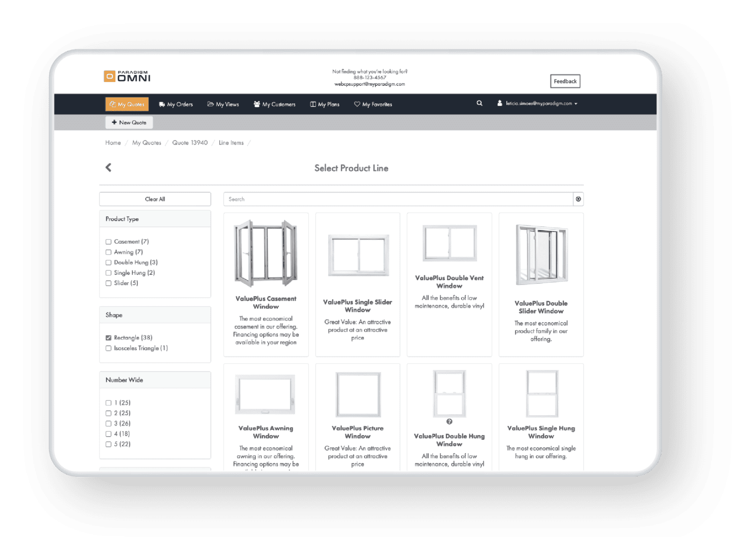Select the ValuePlus Picture Window thumbnail
The image size is (745, 560).
(x=357, y=394)
